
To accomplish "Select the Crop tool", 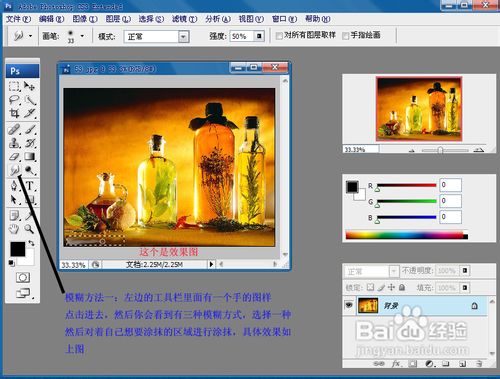I will (14, 113).
